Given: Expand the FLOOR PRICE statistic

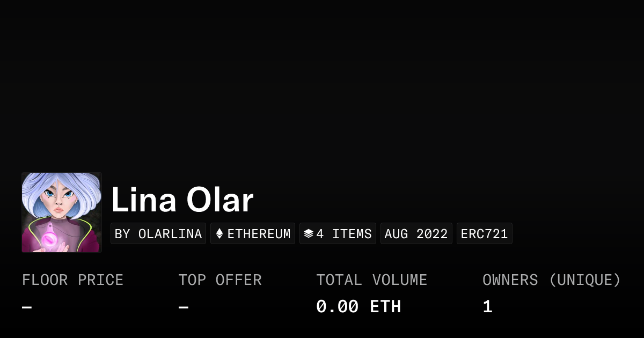Looking at the screenshot, I should coord(72,280).
